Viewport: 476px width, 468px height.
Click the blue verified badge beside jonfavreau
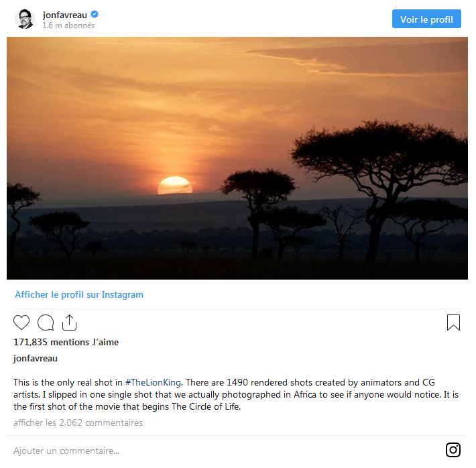(x=95, y=14)
